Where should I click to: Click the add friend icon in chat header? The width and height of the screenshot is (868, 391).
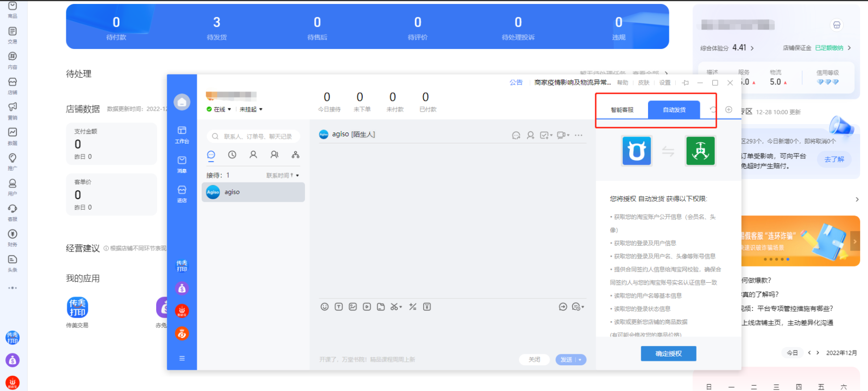(x=530, y=135)
